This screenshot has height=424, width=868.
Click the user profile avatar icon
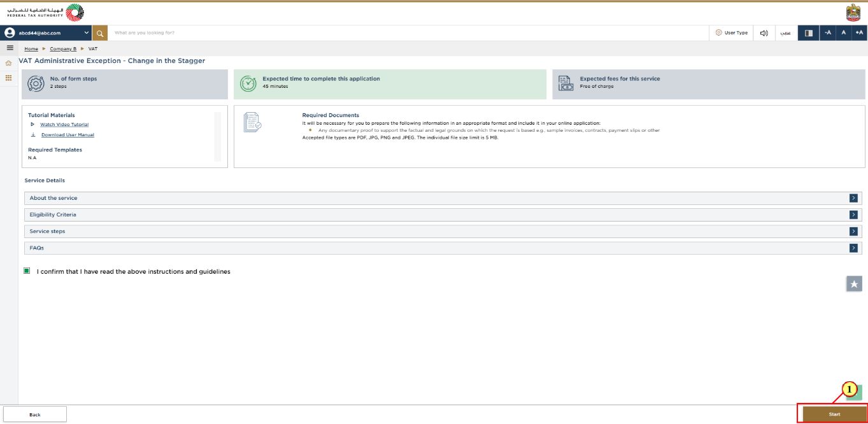coord(10,32)
